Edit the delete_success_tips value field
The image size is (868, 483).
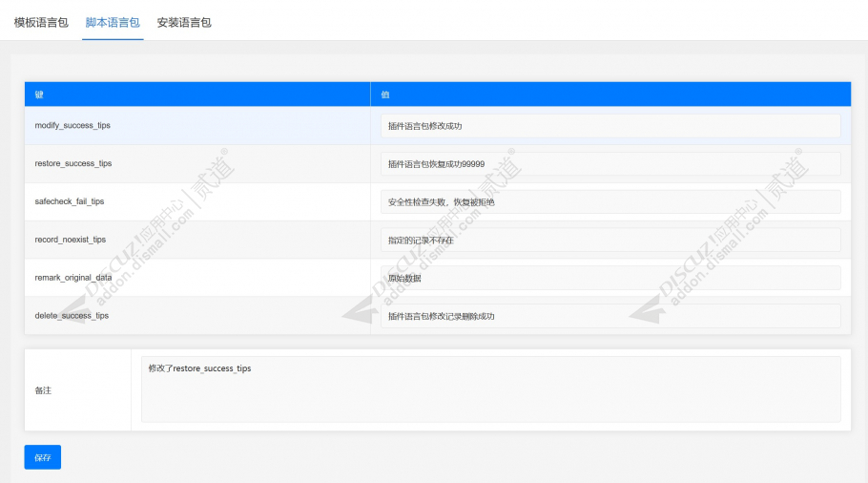[x=610, y=316]
